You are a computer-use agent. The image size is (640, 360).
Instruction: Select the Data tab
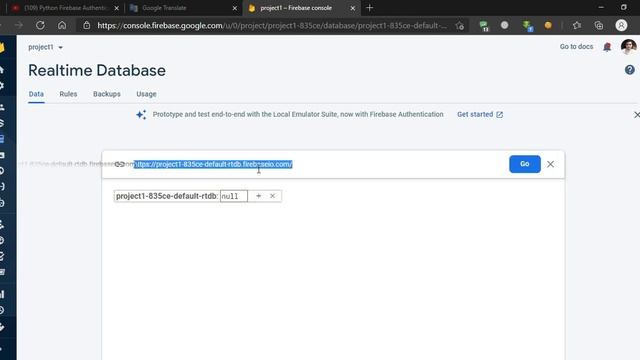click(36, 94)
